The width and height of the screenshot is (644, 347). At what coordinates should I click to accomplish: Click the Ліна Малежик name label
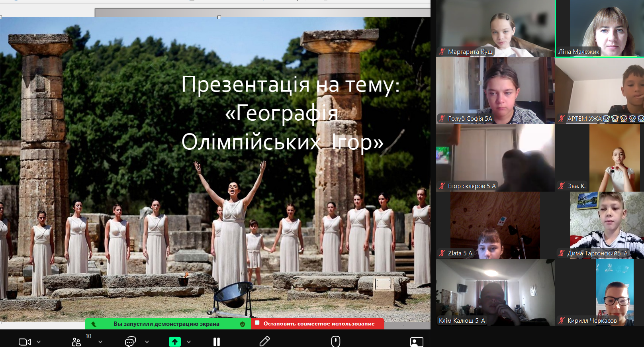click(579, 51)
